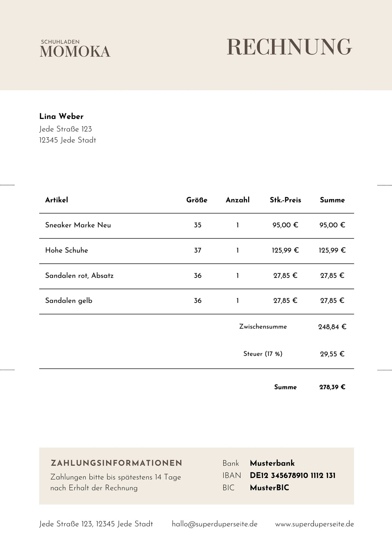Click quantity 1 in Sandalen gelb row
Image resolution: width=392 pixels, height=555 pixels.
point(237,301)
